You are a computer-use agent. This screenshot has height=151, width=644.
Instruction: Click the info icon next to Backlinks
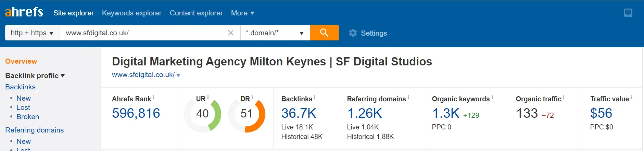[x=314, y=97]
